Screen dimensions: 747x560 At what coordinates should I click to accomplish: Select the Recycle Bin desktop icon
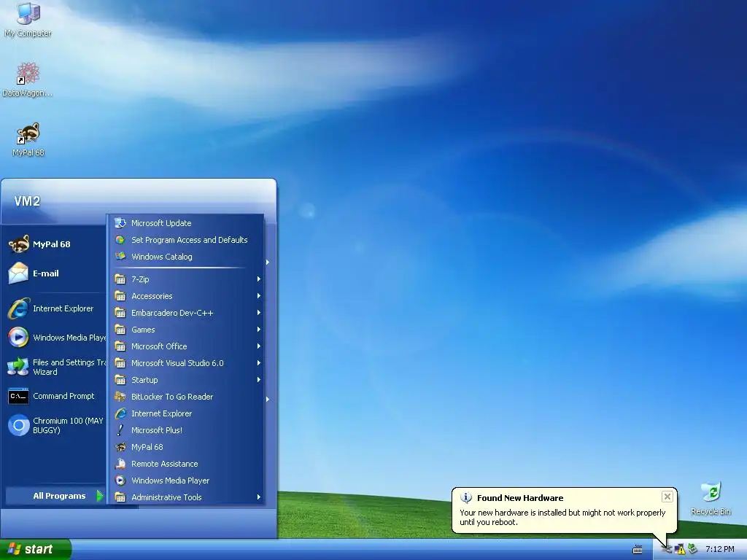pyautogui.click(x=711, y=499)
